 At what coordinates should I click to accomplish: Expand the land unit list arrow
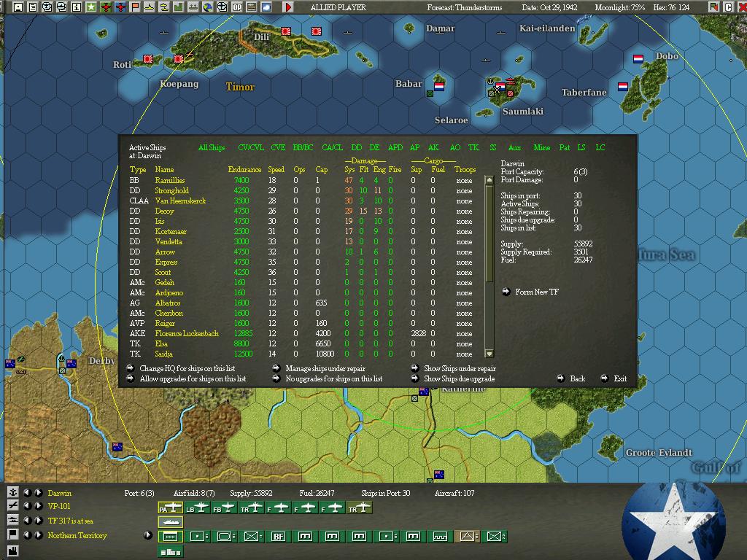(147, 534)
